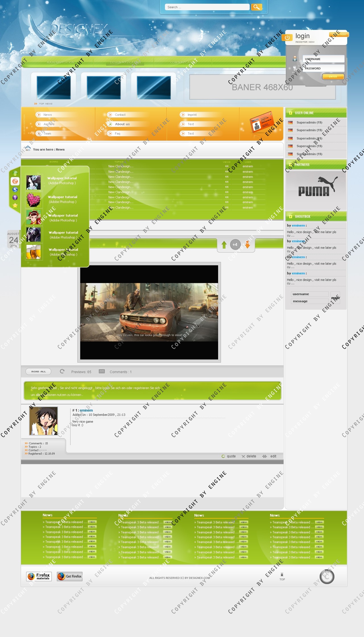
Task: Click the REGISTER NOW link under login
Action: click(x=305, y=42)
